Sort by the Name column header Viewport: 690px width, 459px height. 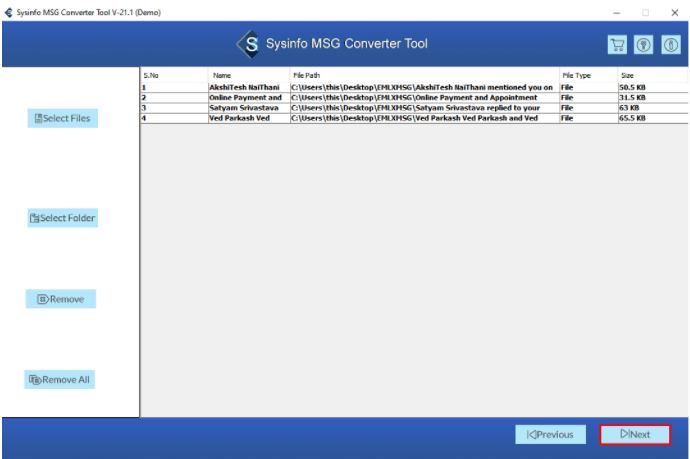pos(249,75)
